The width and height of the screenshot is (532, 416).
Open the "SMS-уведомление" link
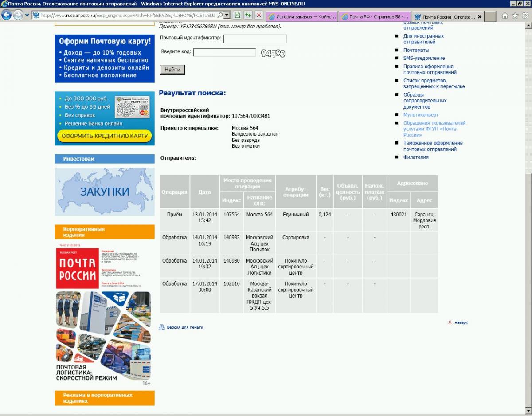pyautogui.click(x=424, y=58)
